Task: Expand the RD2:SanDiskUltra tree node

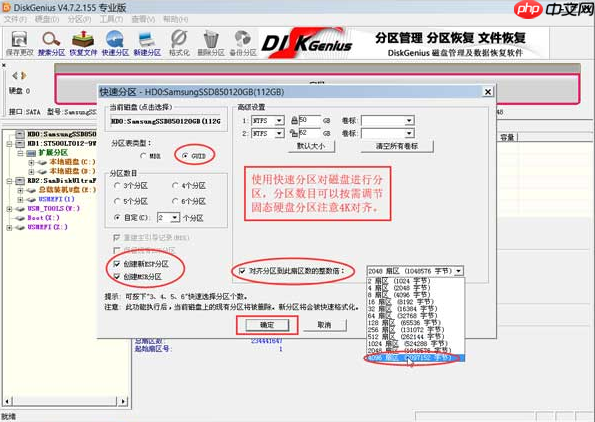Action: pos(9,181)
